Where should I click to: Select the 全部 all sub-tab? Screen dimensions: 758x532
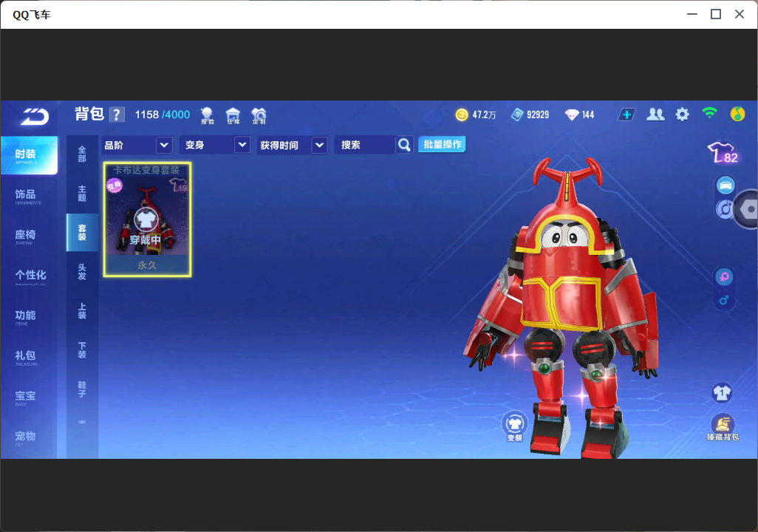[x=82, y=154]
